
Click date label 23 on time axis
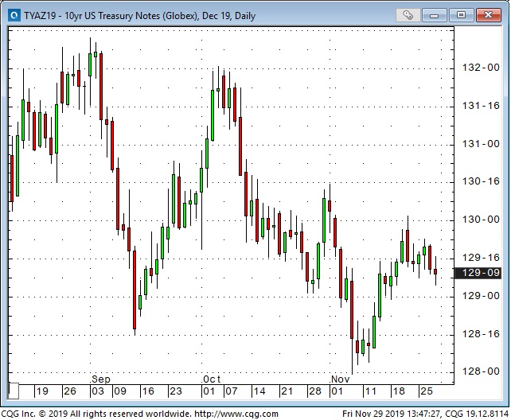point(176,391)
